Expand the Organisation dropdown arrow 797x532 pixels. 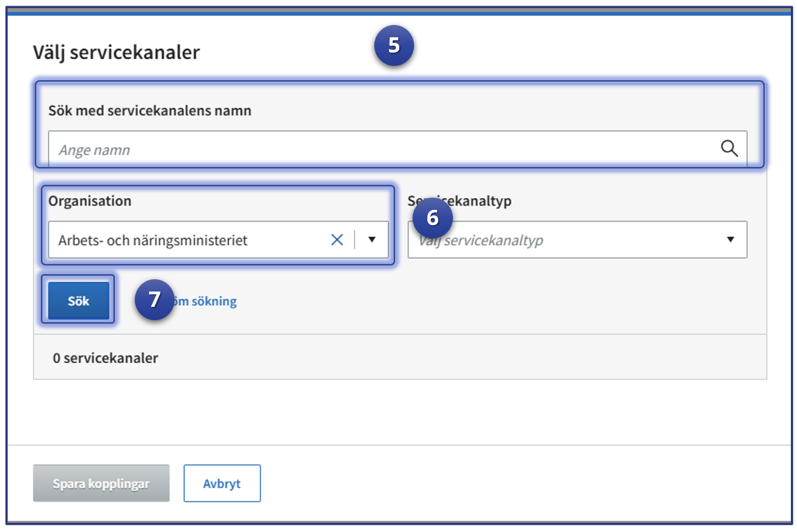(372, 239)
